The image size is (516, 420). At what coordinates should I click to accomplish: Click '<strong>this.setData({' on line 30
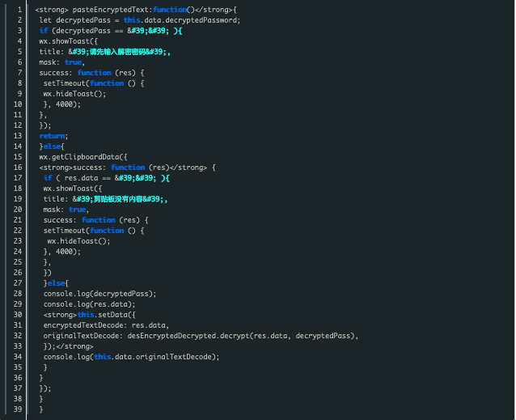coord(90,315)
